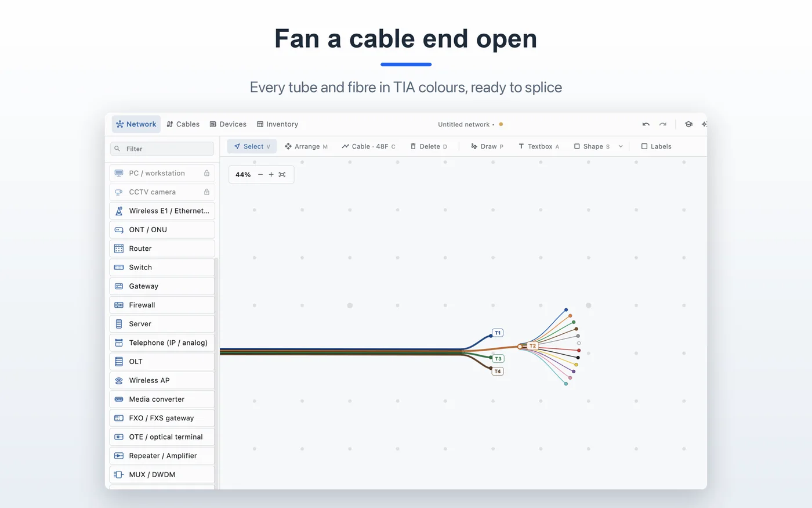Choose FXO / FXS gateway item
The width and height of the screenshot is (812, 508).
(x=162, y=418)
